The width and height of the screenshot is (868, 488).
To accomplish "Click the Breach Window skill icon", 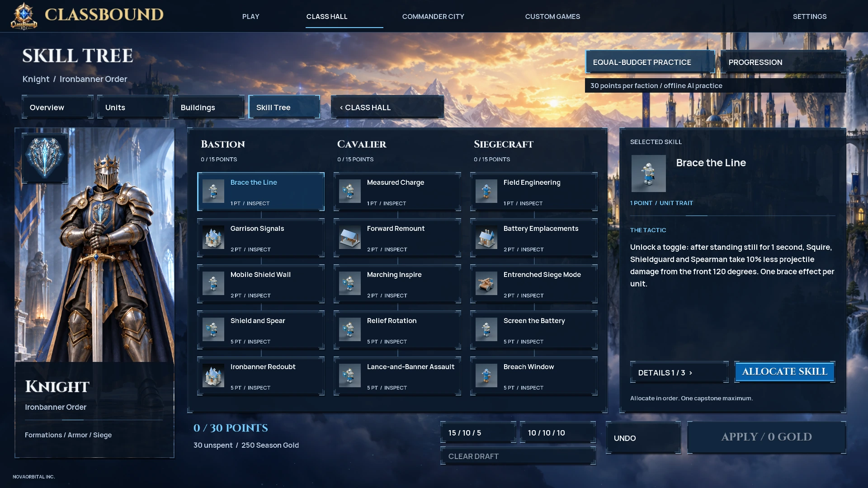I will point(486,375).
